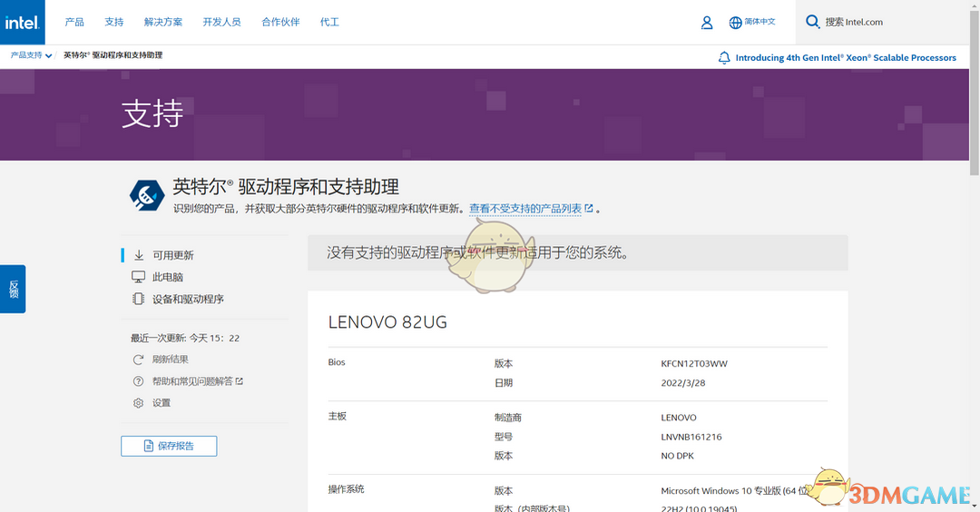This screenshot has height=512, width=980.
Task: Open the 支持 menu
Action: pyautogui.click(x=114, y=22)
